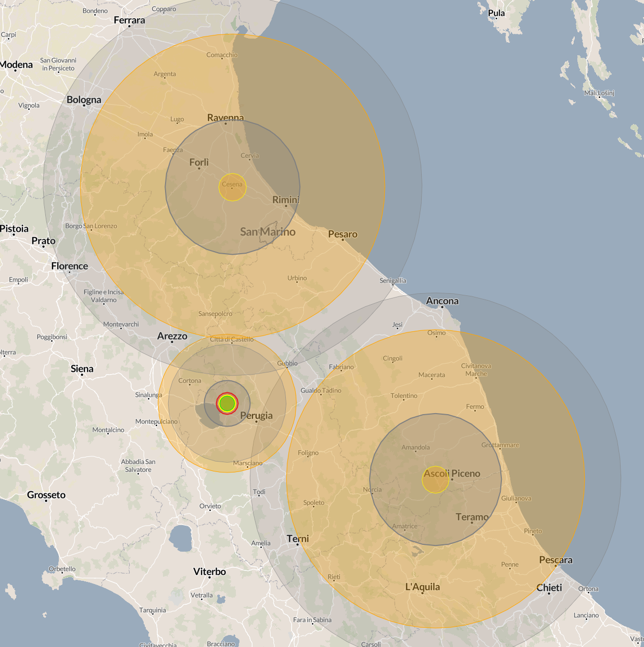
Task: Select the Ancona label on the coast
Action: (x=442, y=301)
